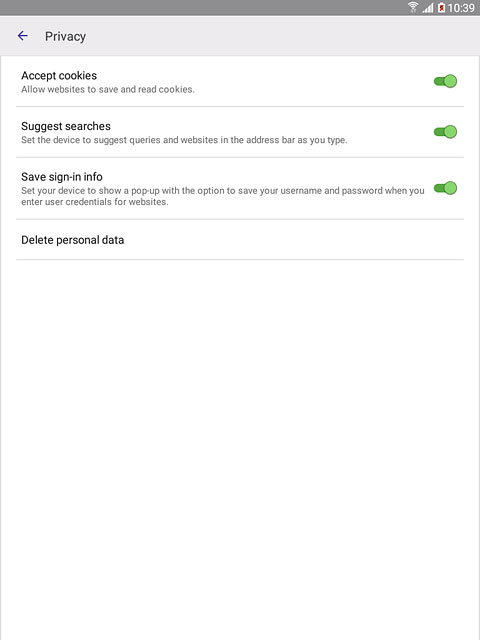Tap the Privacy page title

(65, 36)
